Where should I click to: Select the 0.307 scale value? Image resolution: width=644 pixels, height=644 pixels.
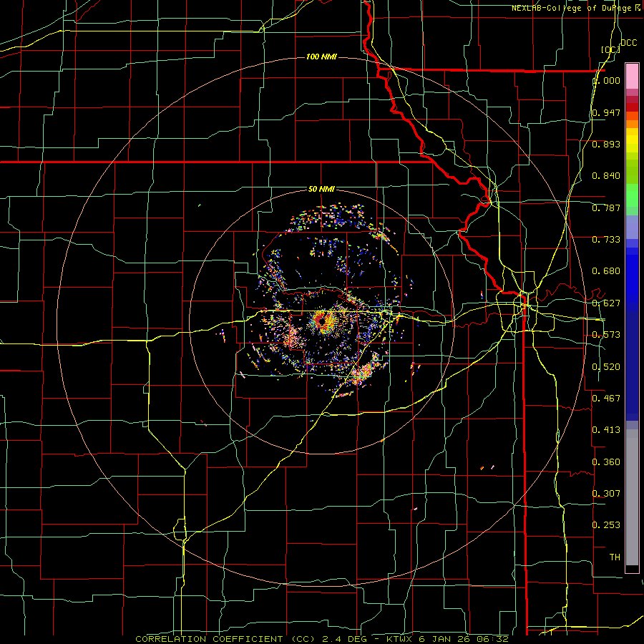click(606, 494)
